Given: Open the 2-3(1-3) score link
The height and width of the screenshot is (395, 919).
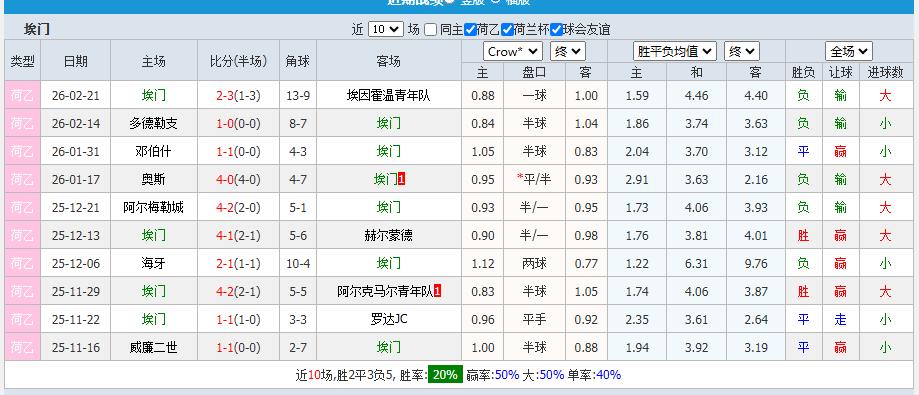Looking at the screenshot, I should 239,96.
